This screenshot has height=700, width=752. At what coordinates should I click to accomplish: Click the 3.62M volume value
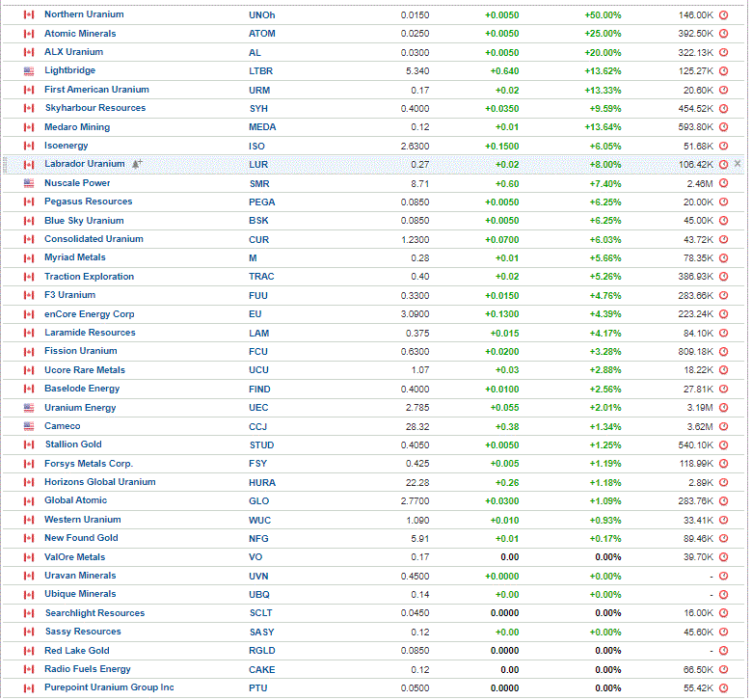point(700,427)
